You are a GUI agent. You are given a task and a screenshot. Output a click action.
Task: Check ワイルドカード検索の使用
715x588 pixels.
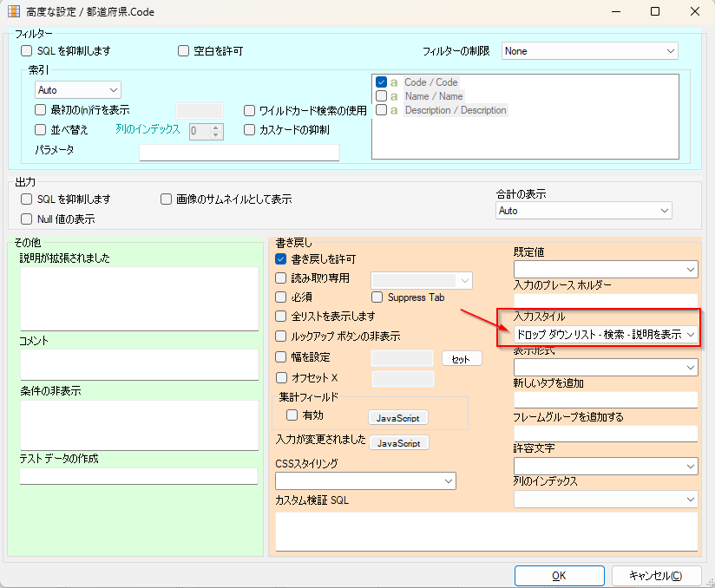click(x=249, y=111)
